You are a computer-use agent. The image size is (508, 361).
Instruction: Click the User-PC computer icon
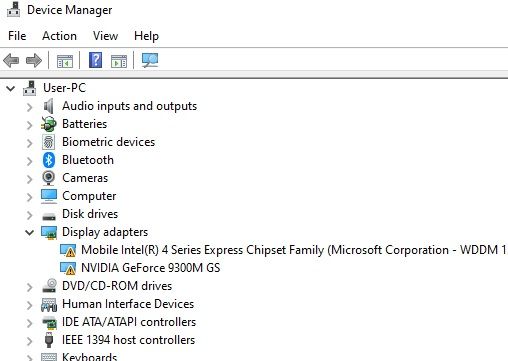(x=30, y=88)
